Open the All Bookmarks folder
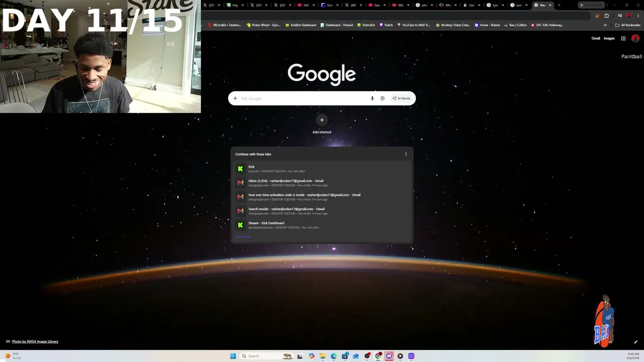Image resolution: width=644 pixels, height=362 pixels. (x=627, y=25)
